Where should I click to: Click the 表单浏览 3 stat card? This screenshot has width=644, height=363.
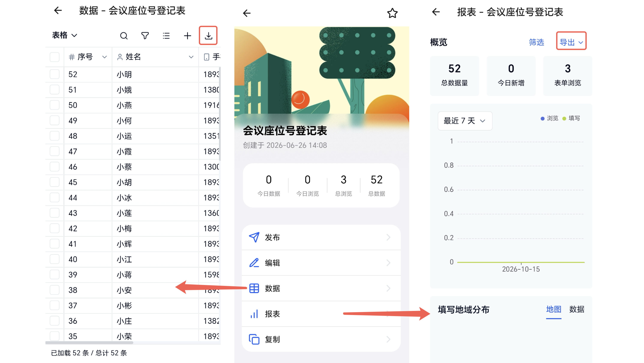[x=567, y=76]
